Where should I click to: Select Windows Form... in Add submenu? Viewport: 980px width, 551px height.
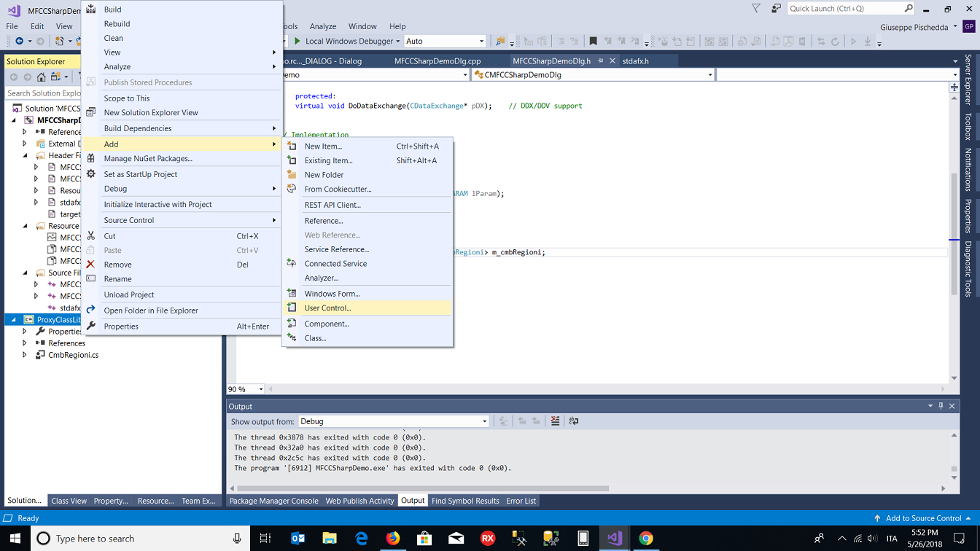click(367, 294)
